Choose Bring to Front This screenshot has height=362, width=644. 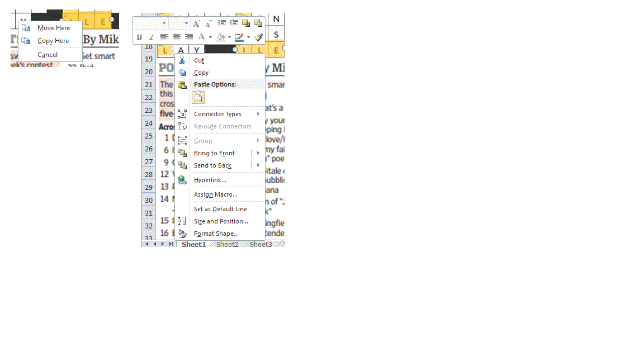click(215, 153)
